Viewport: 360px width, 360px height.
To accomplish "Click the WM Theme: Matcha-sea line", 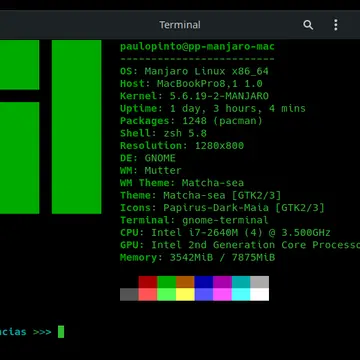I will [x=182, y=183].
